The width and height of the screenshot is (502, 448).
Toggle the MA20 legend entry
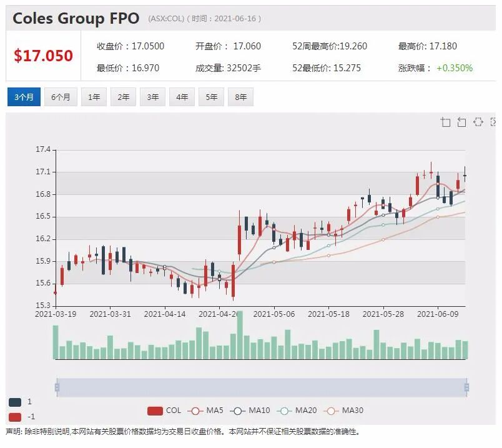point(297,411)
